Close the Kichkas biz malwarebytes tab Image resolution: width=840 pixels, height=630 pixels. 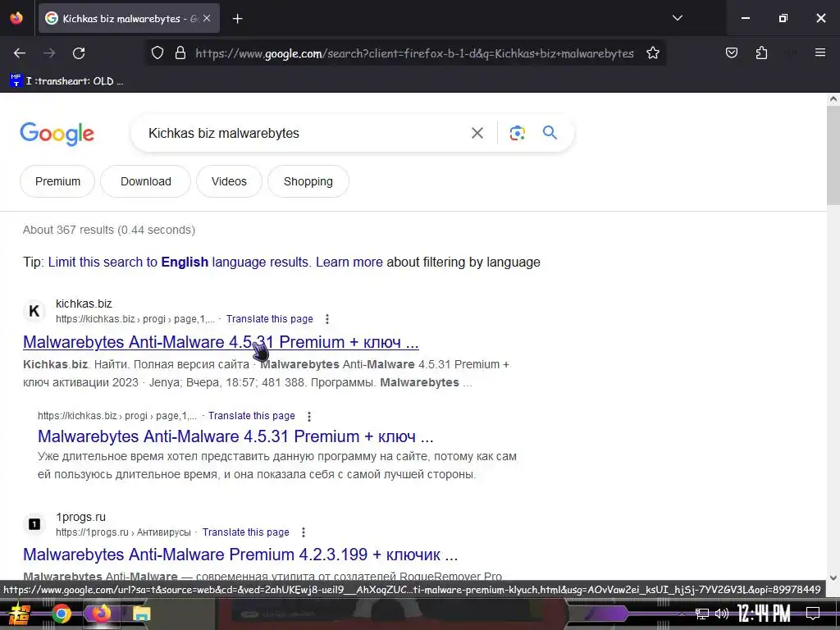pos(207,18)
